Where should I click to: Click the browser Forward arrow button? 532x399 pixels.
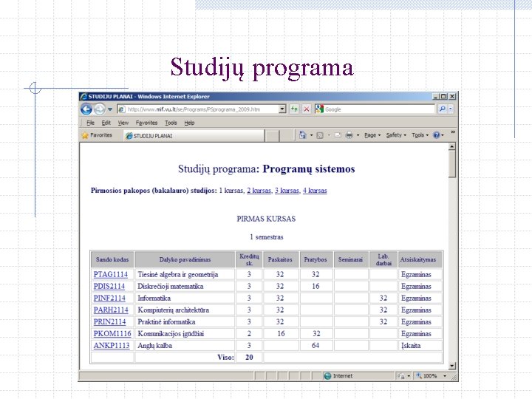coord(100,109)
